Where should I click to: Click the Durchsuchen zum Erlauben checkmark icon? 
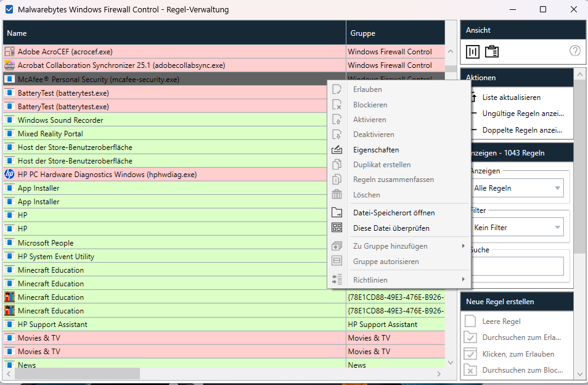470,337
